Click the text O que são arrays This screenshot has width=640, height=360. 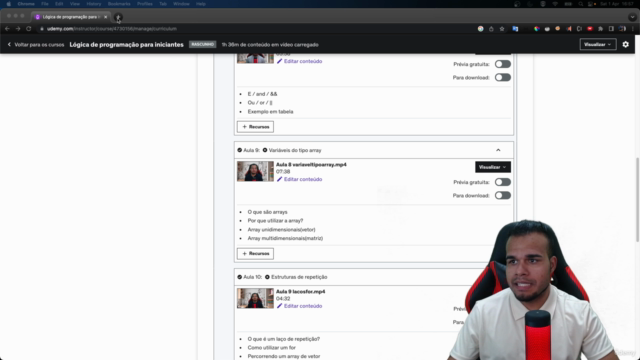pos(267,212)
